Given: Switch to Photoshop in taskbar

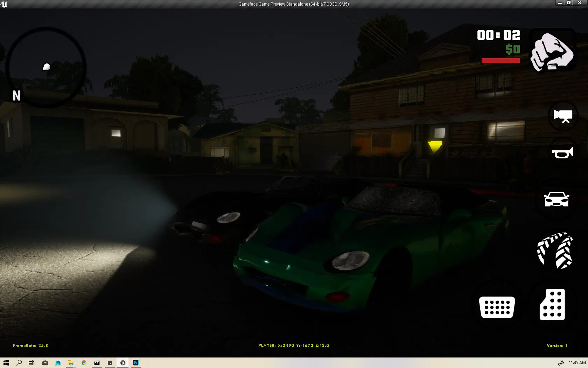Looking at the screenshot, I should [x=136, y=363].
